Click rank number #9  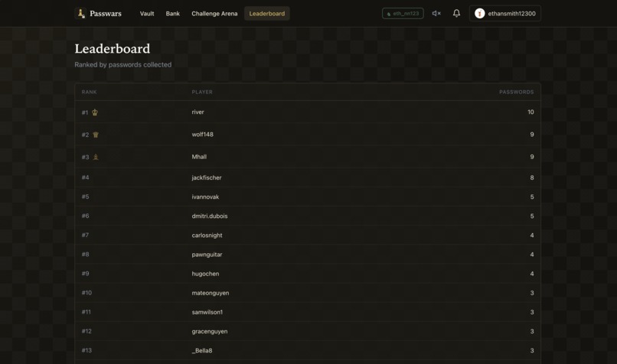coord(86,274)
